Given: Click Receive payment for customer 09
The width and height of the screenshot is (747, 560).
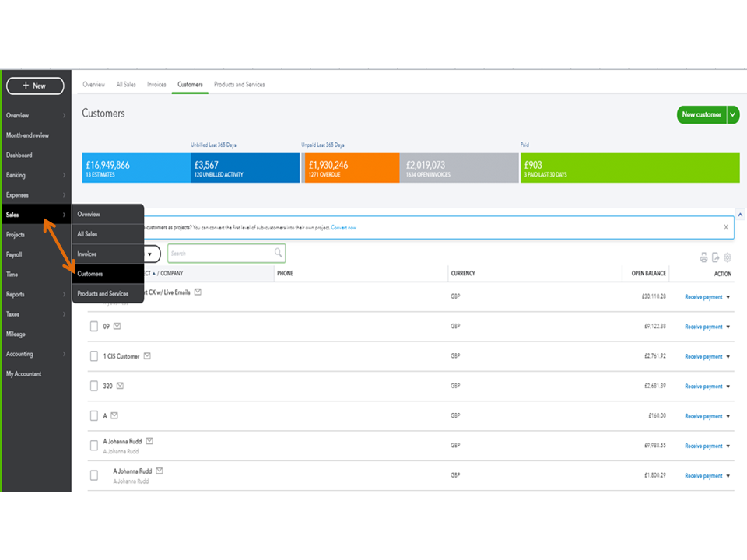Looking at the screenshot, I should click(x=703, y=327).
